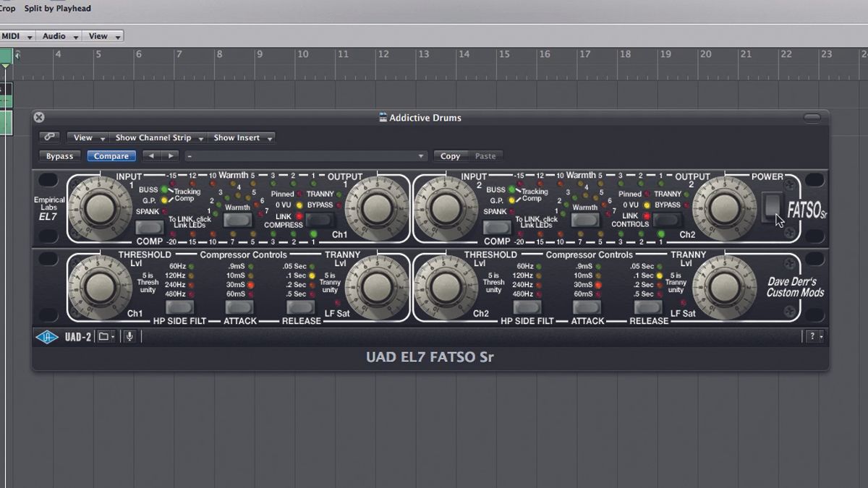Screen dimensions: 868x488
Task: Click the link chain icon in plugin header
Action: click(50, 137)
